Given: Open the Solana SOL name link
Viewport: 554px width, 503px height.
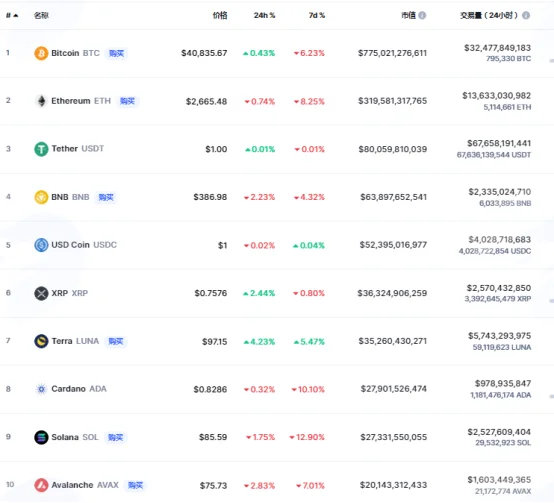Looking at the screenshot, I should coord(75,437).
